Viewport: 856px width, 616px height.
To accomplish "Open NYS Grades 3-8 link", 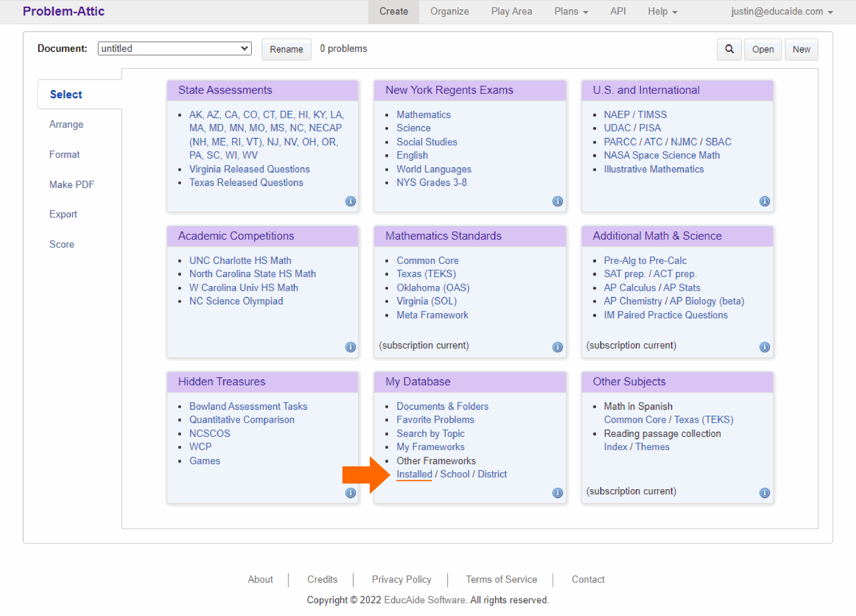I will click(432, 183).
